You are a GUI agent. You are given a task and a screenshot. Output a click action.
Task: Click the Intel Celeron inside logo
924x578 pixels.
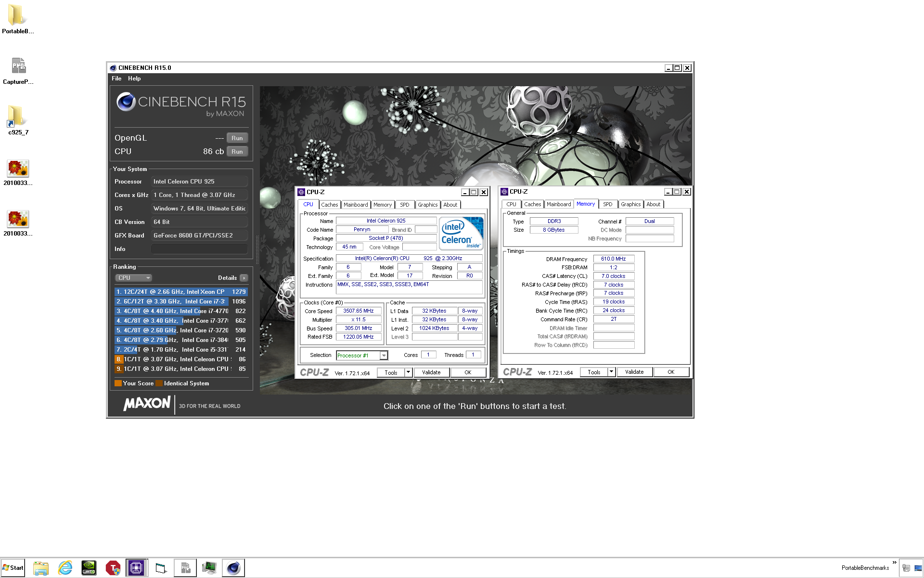click(462, 234)
